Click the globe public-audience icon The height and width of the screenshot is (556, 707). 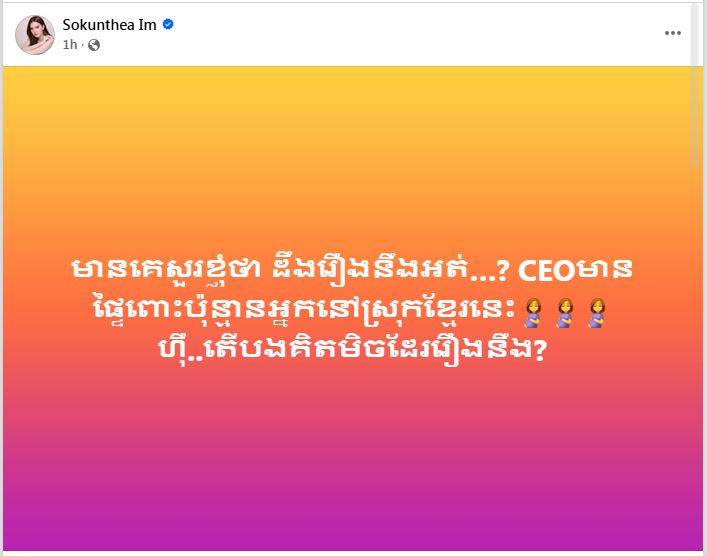(x=94, y=45)
